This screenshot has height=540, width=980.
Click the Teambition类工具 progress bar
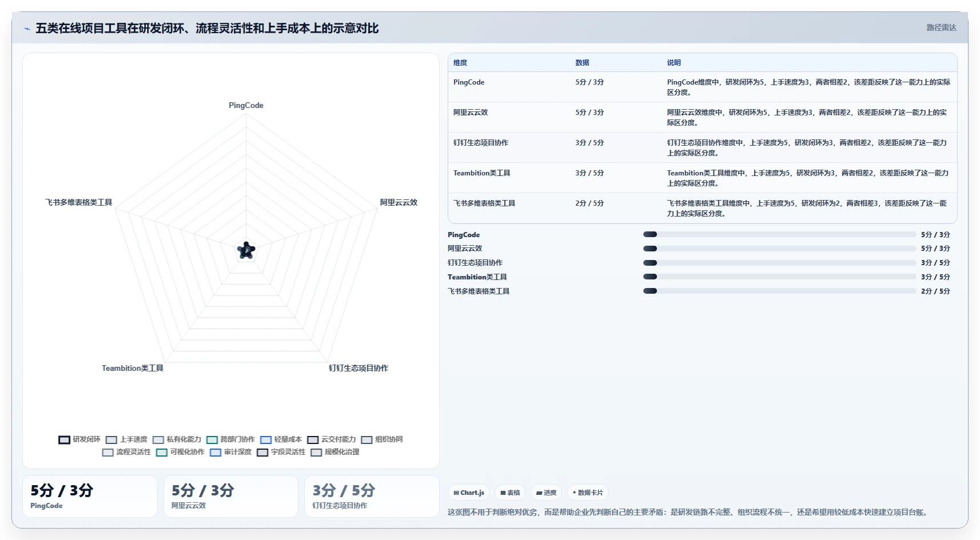coord(779,277)
